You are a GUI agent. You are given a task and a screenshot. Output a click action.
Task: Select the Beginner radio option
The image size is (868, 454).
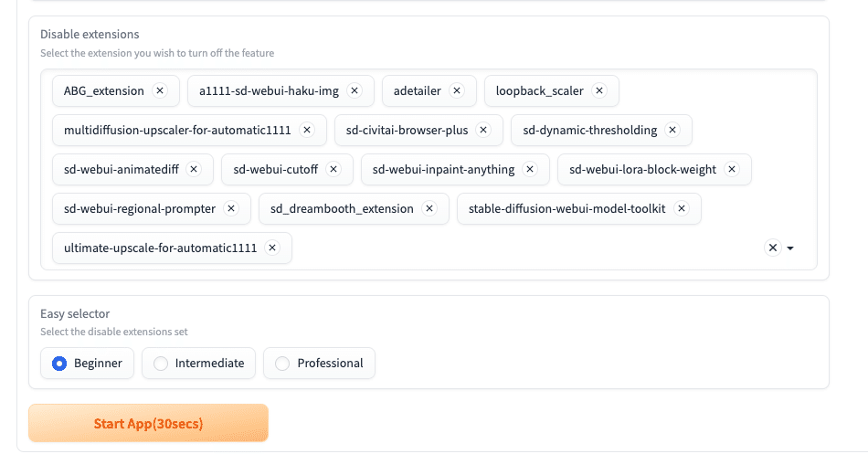[x=60, y=364]
